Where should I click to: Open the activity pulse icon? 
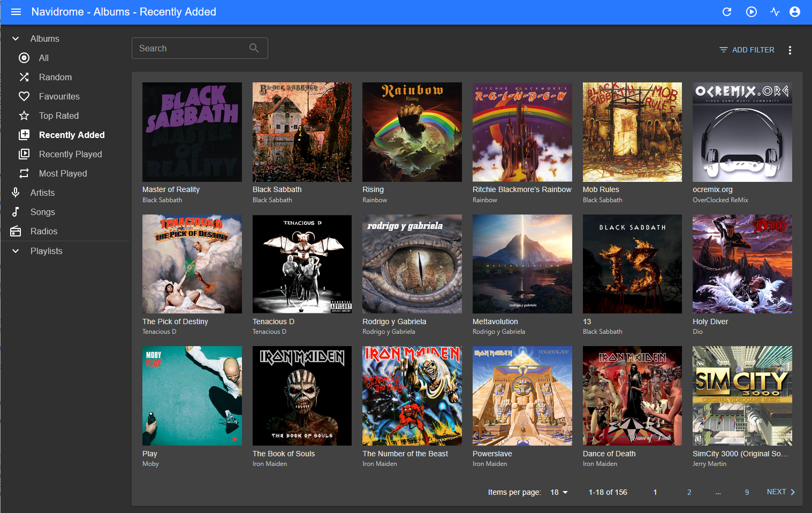click(x=775, y=12)
